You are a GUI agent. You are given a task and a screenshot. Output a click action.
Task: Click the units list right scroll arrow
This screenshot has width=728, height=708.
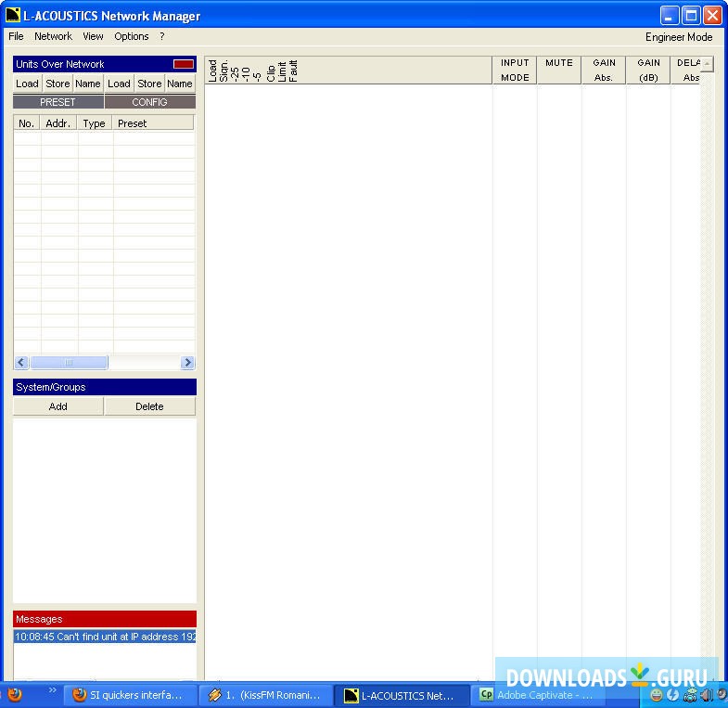(187, 363)
